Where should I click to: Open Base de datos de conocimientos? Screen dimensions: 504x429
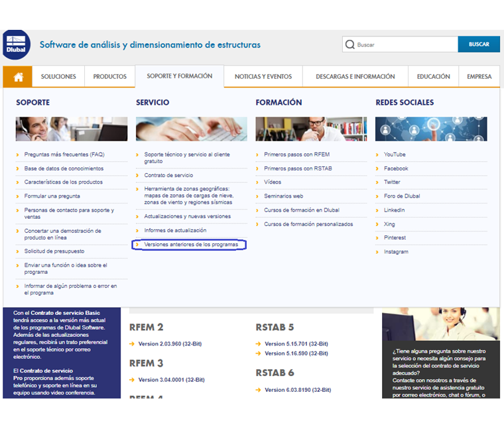(x=64, y=168)
